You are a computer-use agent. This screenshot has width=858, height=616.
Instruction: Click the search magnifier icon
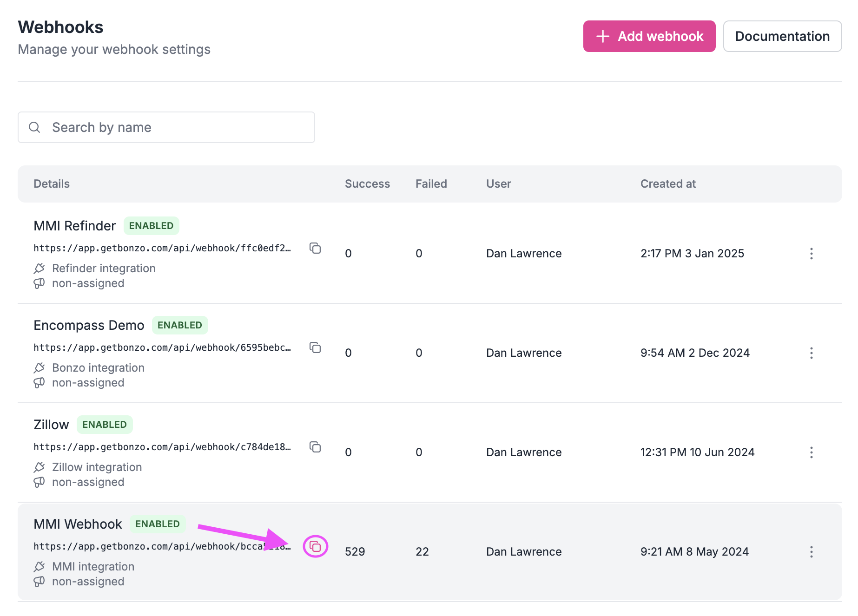click(34, 127)
